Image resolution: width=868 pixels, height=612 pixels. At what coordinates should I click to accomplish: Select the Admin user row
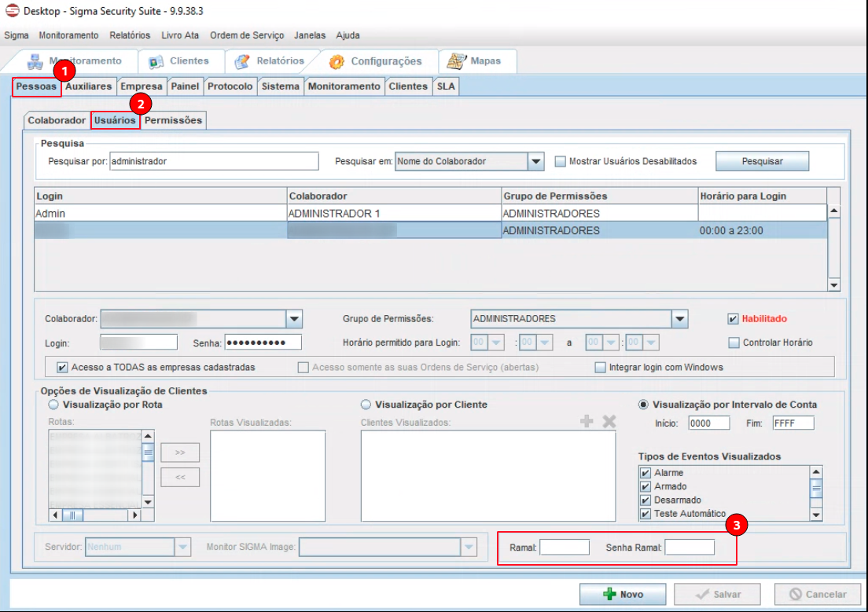[x=431, y=214]
